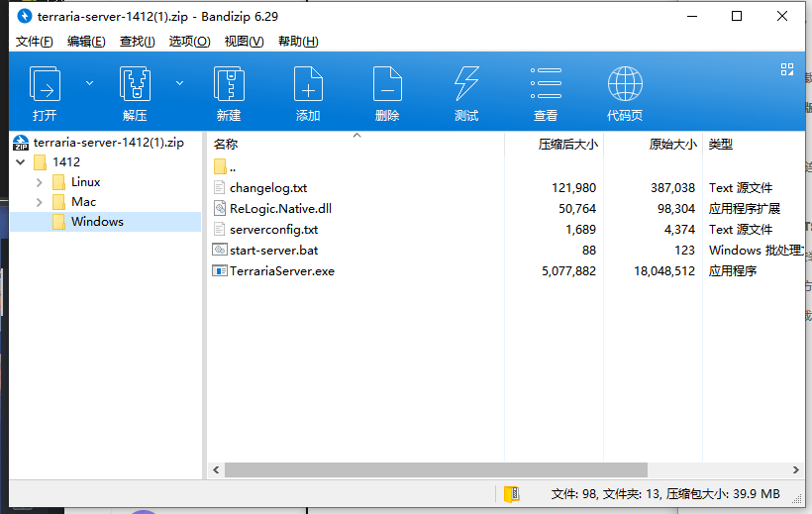Image resolution: width=812 pixels, height=514 pixels.
Task: Collapse the 1412 folder tree node
Action: (21, 162)
